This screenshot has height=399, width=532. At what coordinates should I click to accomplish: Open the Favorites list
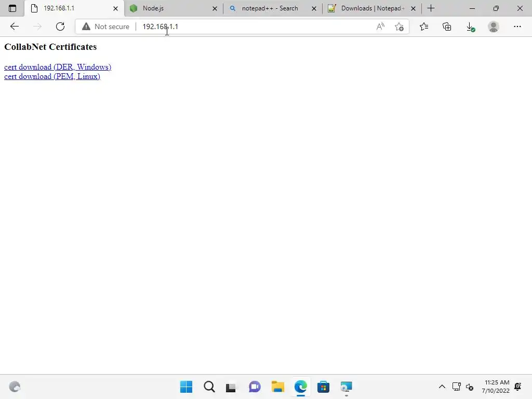click(x=424, y=26)
